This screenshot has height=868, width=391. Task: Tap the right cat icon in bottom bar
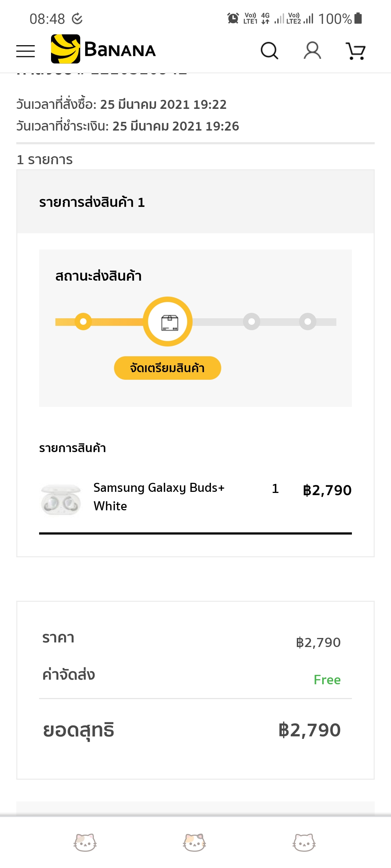304,842
